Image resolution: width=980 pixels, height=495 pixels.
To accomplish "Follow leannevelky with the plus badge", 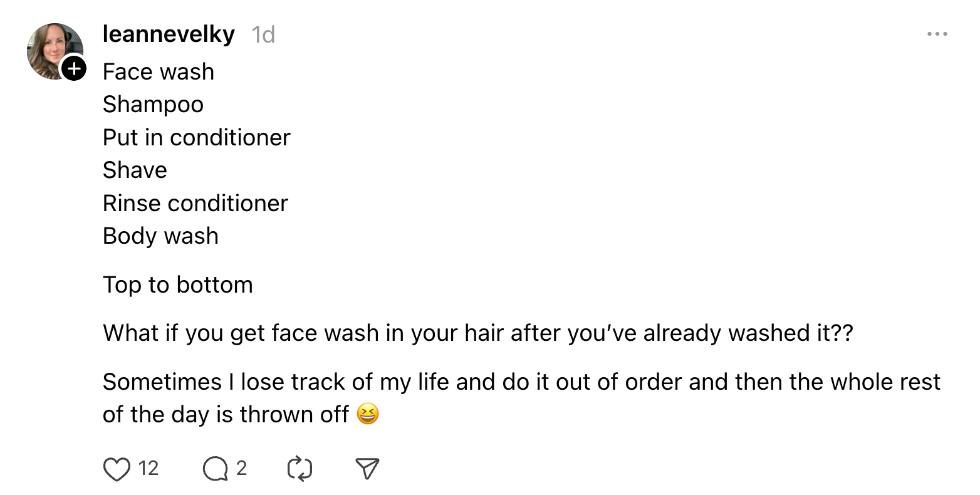I will [x=74, y=68].
